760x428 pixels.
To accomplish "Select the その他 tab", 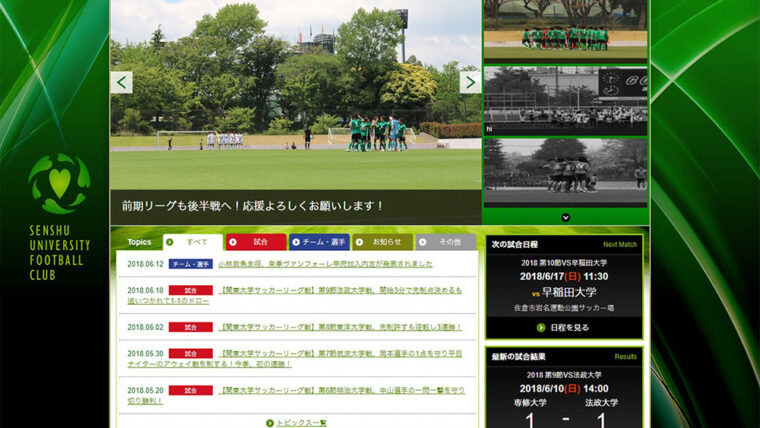I will click(x=445, y=242).
